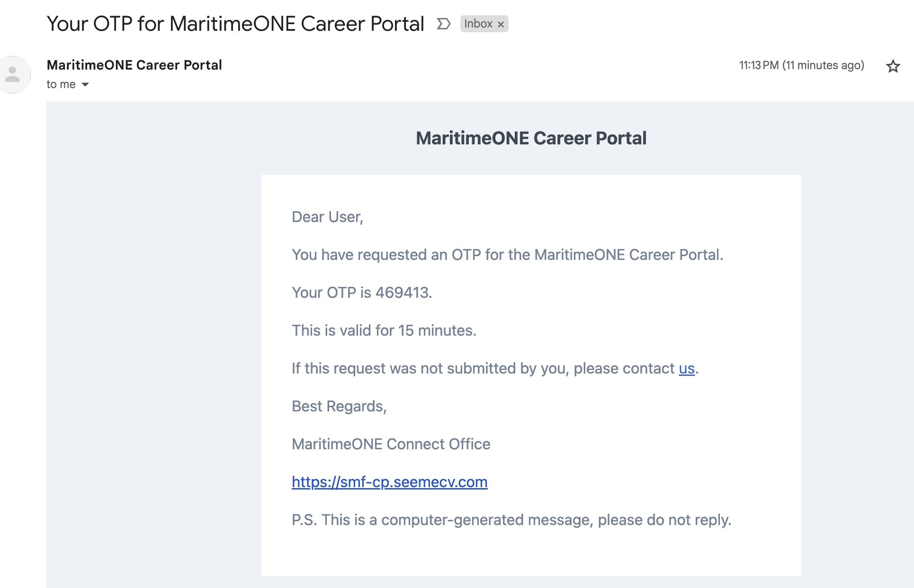This screenshot has height=588, width=914.
Task: Click the "valid for 15 minutes" line
Action: point(384,330)
